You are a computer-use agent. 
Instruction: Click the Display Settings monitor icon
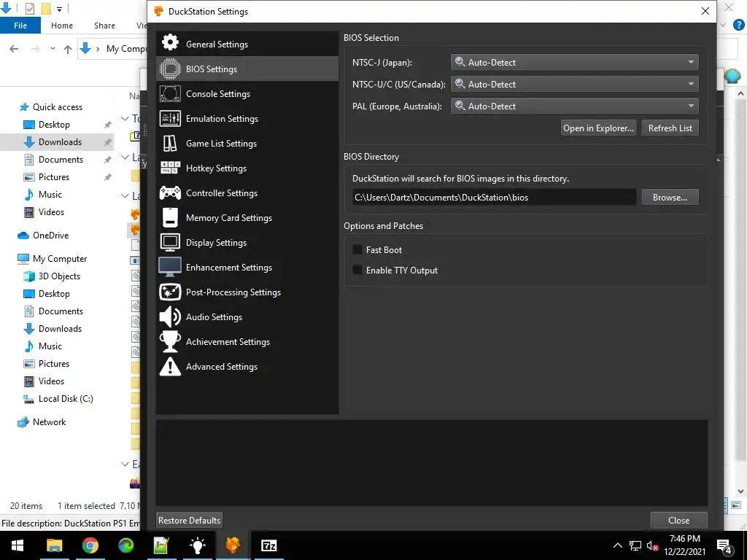[x=170, y=242]
